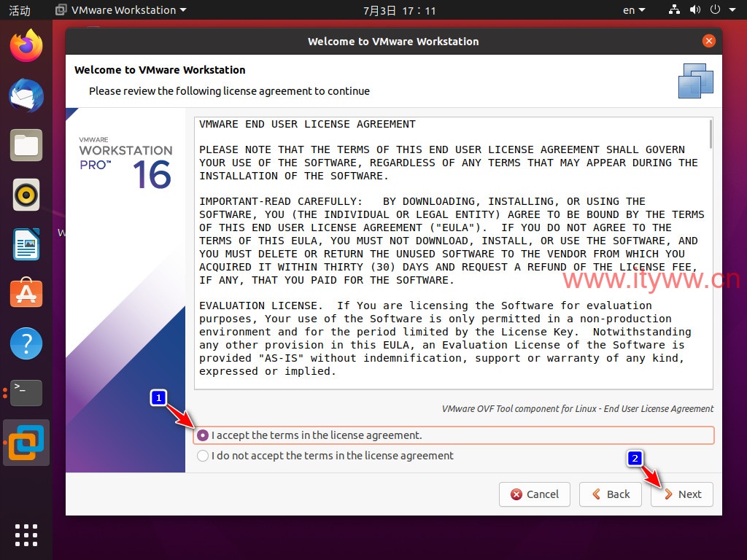Launch LibreOffice Writer from the dock
The height and width of the screenshot is (560, 747).
[26, 244]
